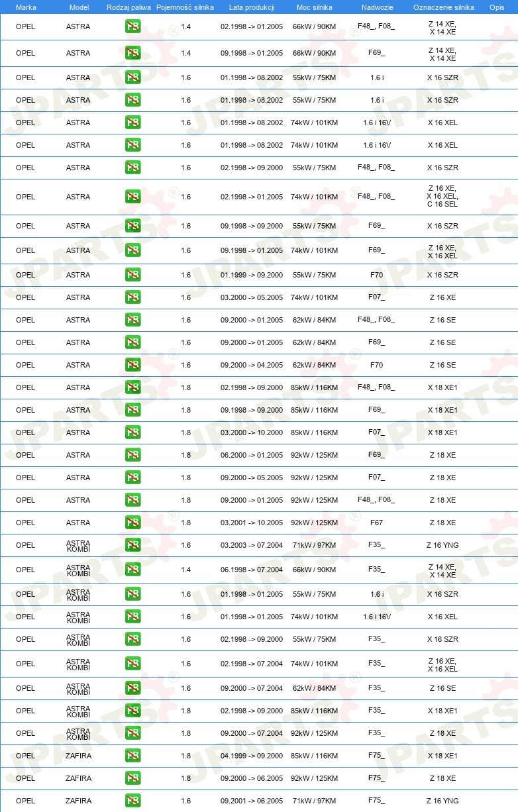This screenshot has height=812, width=518.
Task: Click the Pojemność silnika column header
Action: tap(185, 7)
